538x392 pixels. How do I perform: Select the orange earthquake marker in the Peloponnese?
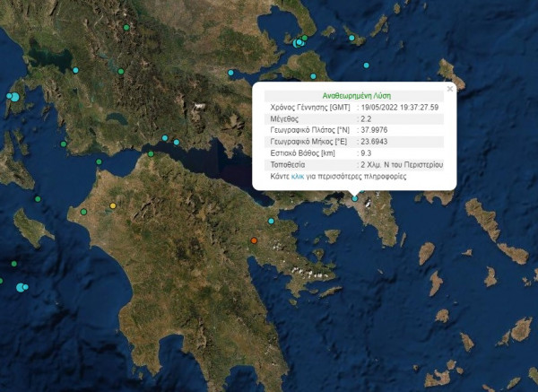pos(254,240)
